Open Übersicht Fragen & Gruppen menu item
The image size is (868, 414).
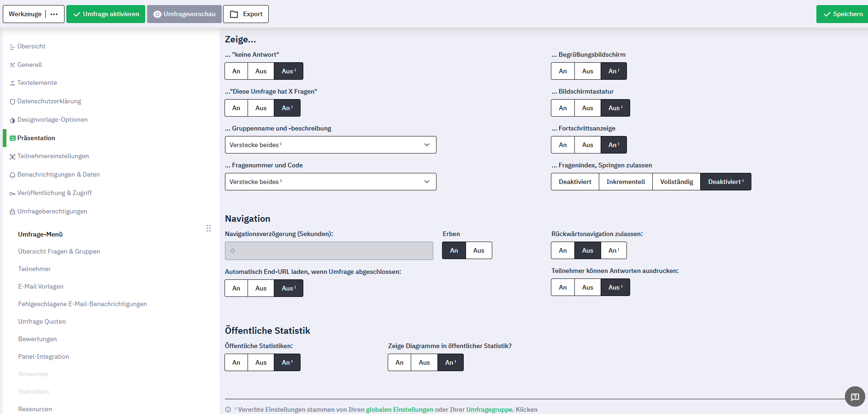[x=59, y=252]
